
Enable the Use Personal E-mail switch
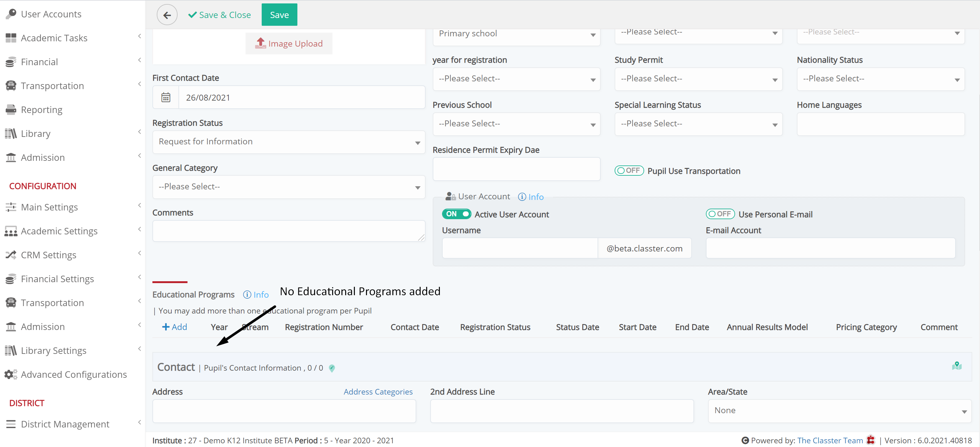pyautogui.click(x=720, y=214)
